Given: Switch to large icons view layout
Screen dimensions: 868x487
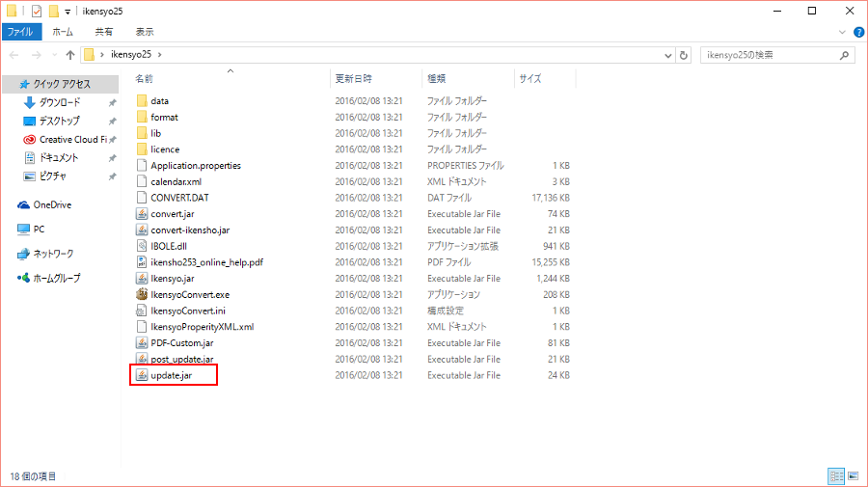Looking at the screenshot, I should pos(854,476).
